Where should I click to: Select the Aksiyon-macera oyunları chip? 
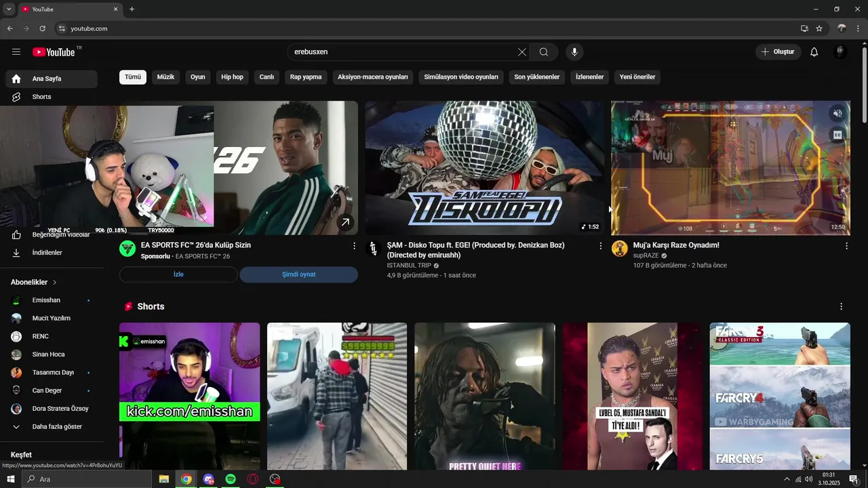click(x=373, y=77)
